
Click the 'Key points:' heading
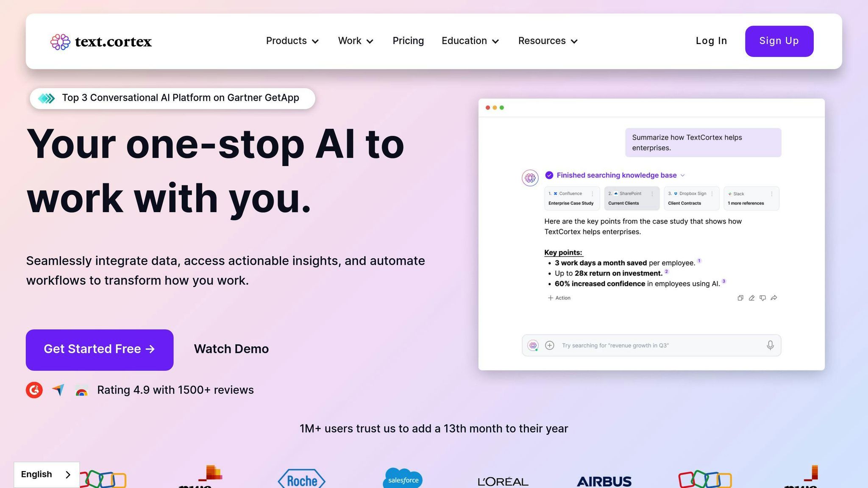click(563, 252)
